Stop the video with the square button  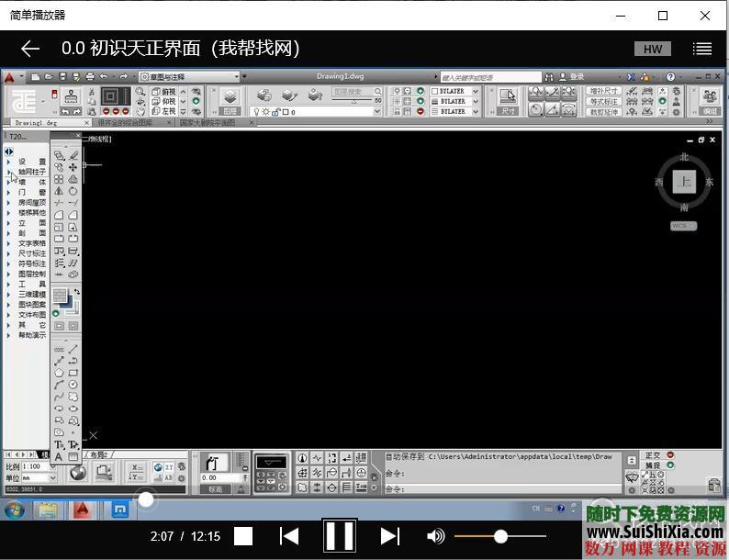(x=243, y=536)
